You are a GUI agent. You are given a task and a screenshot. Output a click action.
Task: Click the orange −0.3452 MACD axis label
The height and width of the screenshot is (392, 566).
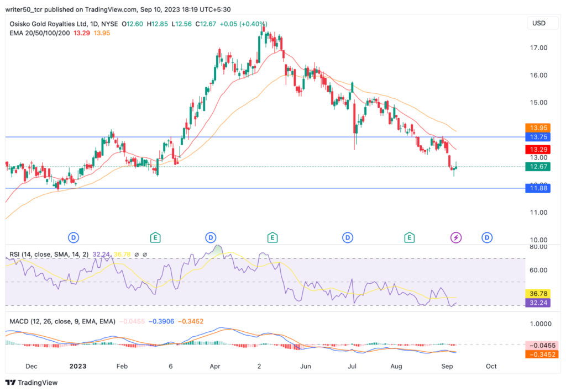pyautogui.click(x=542, y=354)
